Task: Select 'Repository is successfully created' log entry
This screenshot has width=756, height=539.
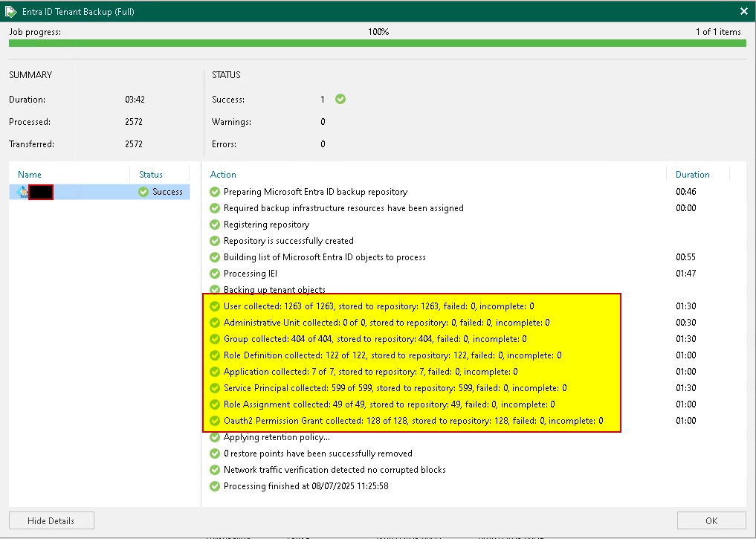Action: (288, 241)
